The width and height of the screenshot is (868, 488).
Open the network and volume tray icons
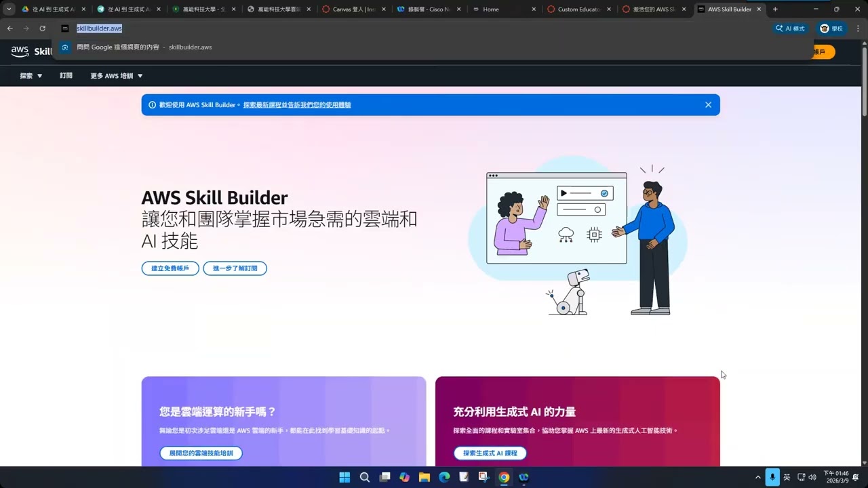(807, 477)
